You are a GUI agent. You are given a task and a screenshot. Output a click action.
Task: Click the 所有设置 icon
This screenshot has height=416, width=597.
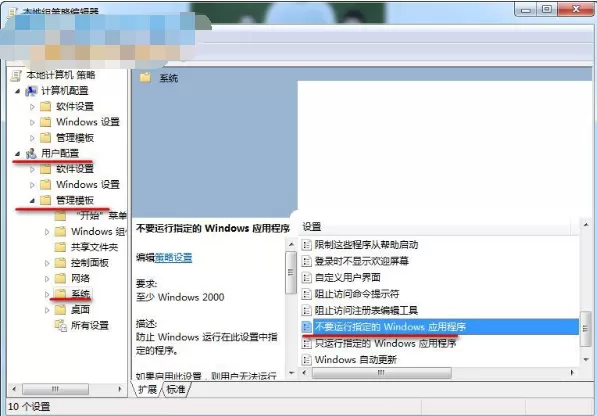(61, 325)
